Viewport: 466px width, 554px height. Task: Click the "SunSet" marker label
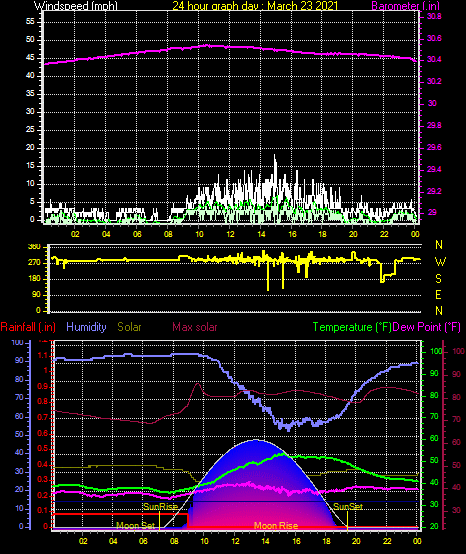click(348, 507)
